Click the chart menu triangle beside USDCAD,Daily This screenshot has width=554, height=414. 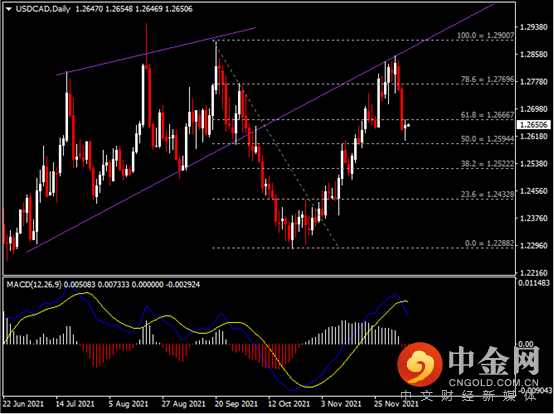8,9
